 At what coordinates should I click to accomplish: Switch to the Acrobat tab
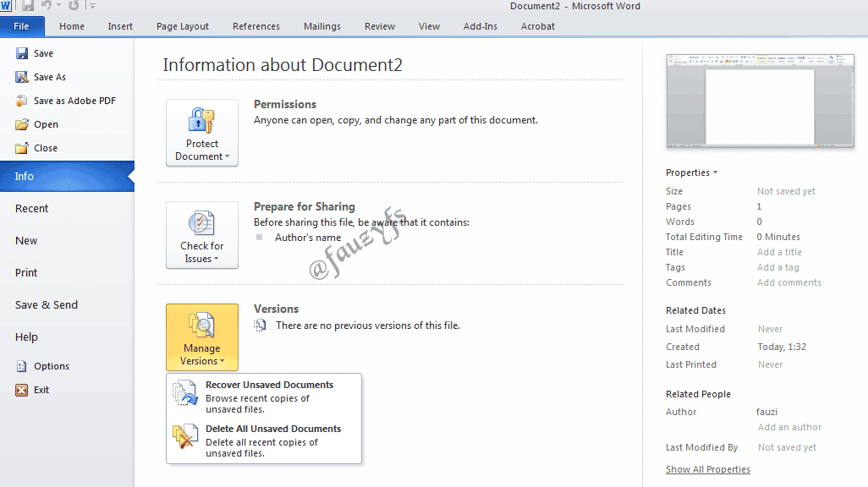(x=537, y=26)
